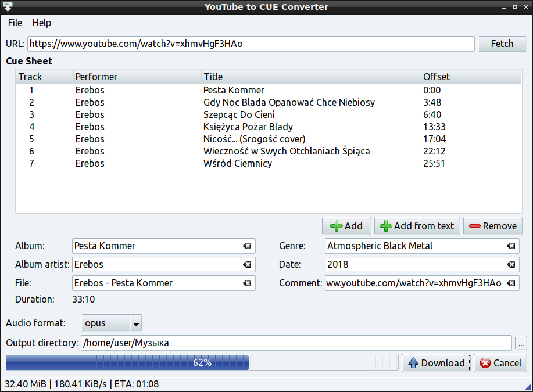
Task: Maximize the YouTube to CUE Converter window
Action: (x=515, y=7)
